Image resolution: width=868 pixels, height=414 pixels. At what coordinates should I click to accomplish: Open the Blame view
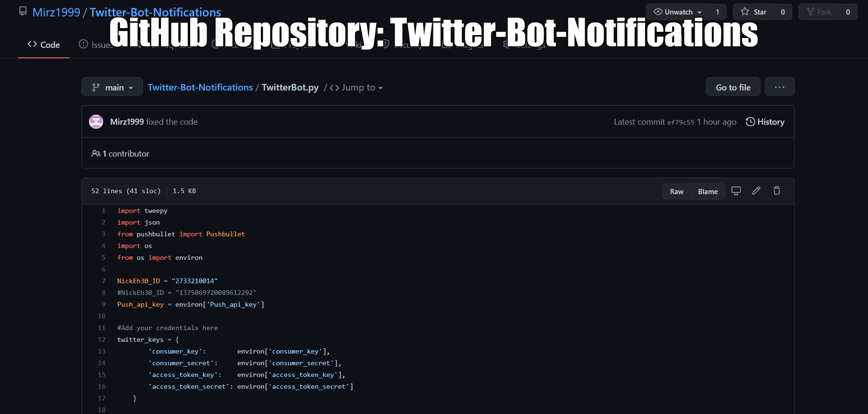(708, 191)
